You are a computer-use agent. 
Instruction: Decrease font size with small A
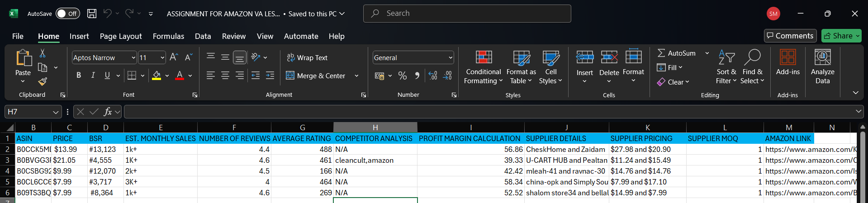(x=189, y=57)
